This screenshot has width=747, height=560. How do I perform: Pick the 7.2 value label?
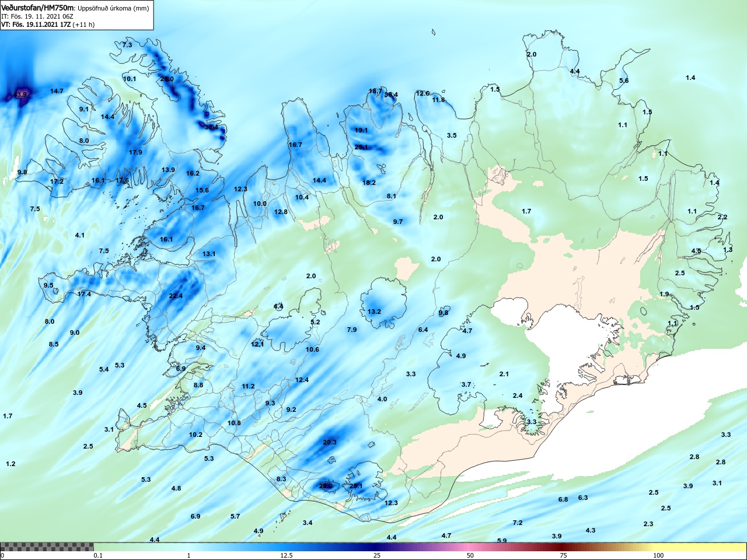coord(518,523)
